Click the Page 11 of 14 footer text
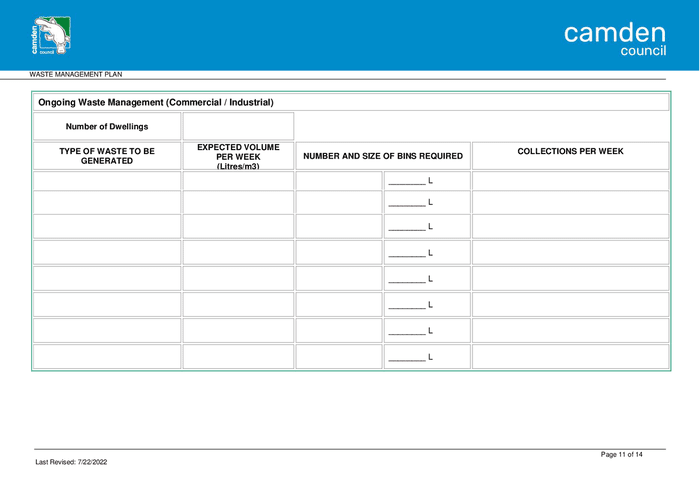The image size is (700, 495). 622,455
